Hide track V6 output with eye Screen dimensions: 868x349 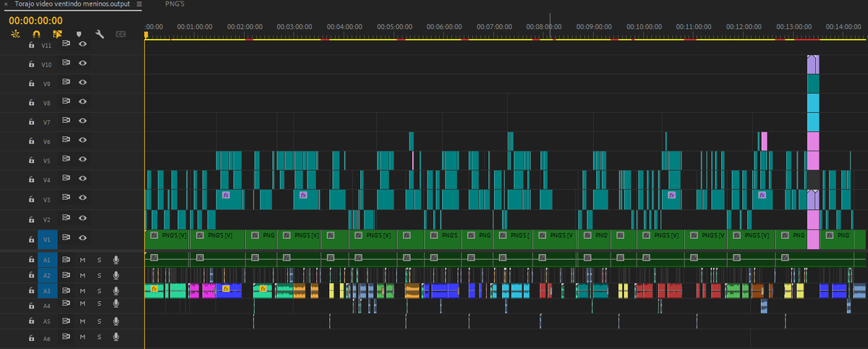tap(83, 141)
